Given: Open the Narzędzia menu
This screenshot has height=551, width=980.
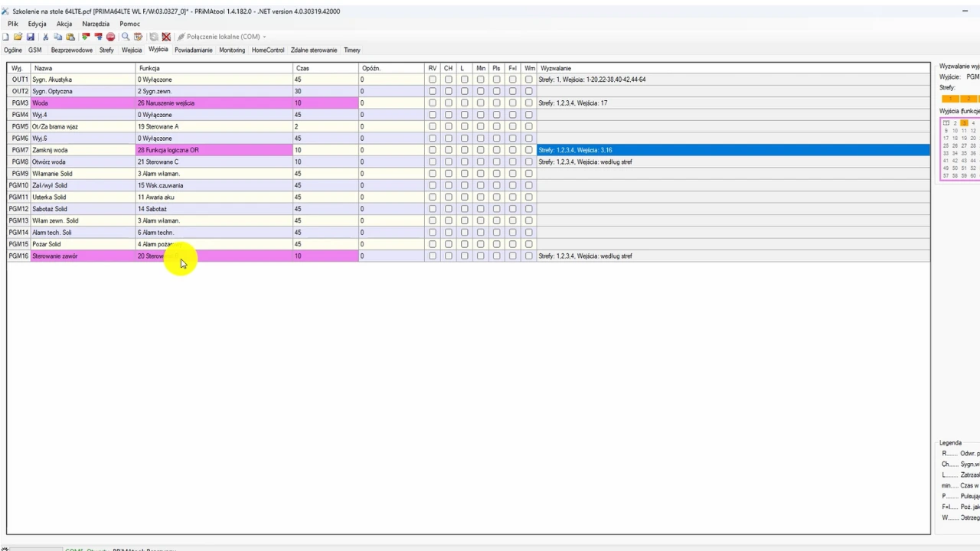Looking at the screenshot, I should pos(96,24).
